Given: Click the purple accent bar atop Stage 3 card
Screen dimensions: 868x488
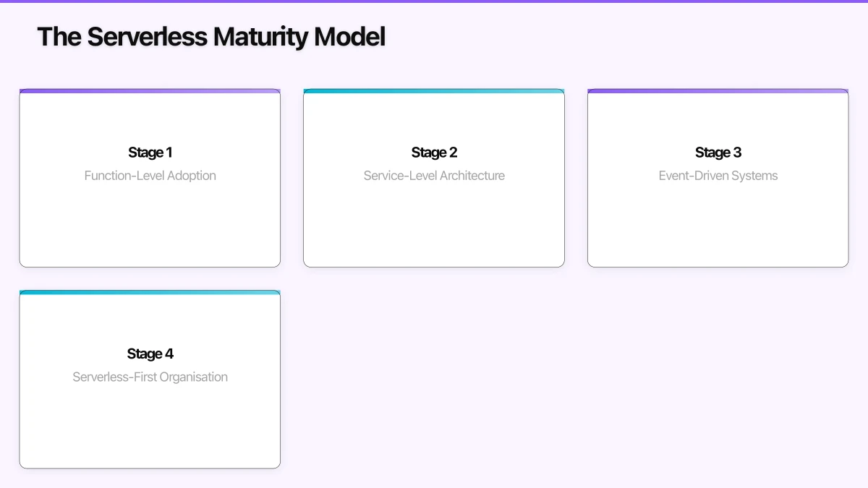Looking at the screenshot, I should 718,91.
